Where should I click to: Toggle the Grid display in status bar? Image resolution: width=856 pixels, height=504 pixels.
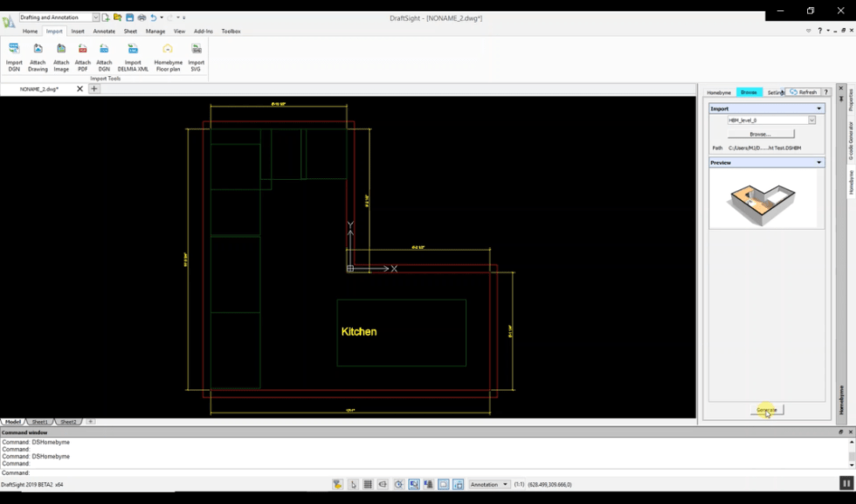(x=368, y=484)
